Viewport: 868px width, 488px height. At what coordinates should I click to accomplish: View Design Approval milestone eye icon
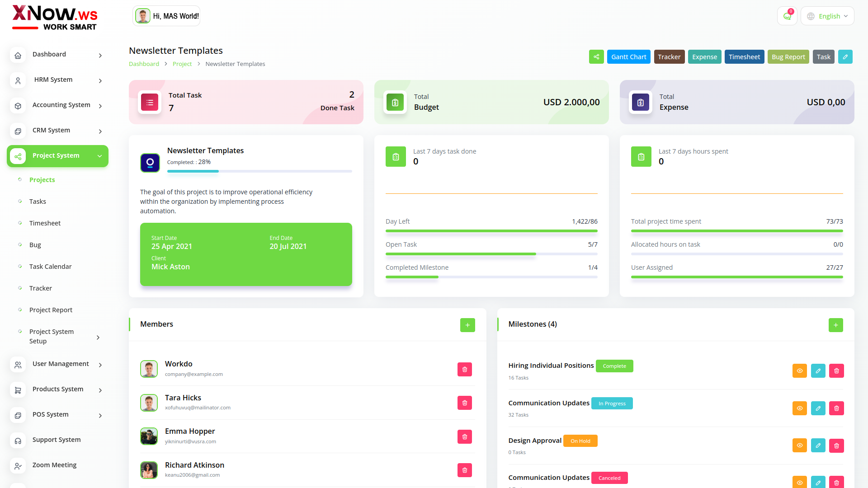tap(799, 446)
